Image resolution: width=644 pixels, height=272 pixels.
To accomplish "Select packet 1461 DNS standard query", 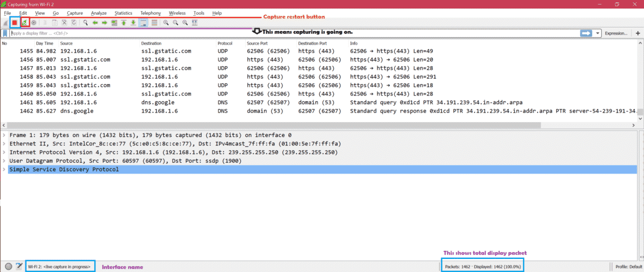I will point(319,102).
